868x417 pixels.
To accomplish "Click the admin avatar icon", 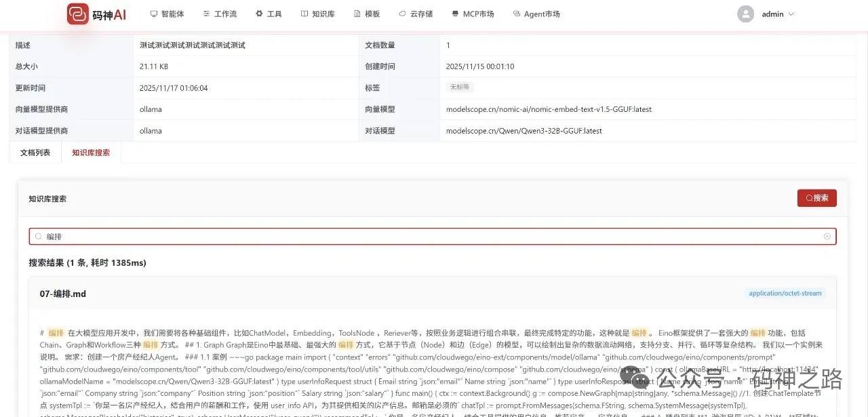I will [x=745, y=14].
